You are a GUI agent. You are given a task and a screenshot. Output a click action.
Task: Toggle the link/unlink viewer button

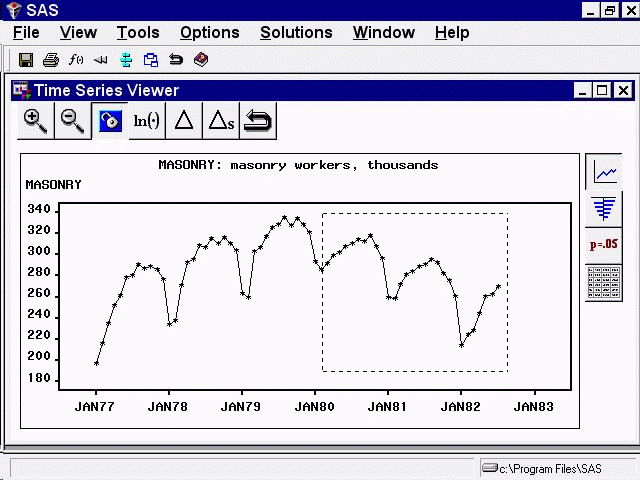[x=109, y=121]
